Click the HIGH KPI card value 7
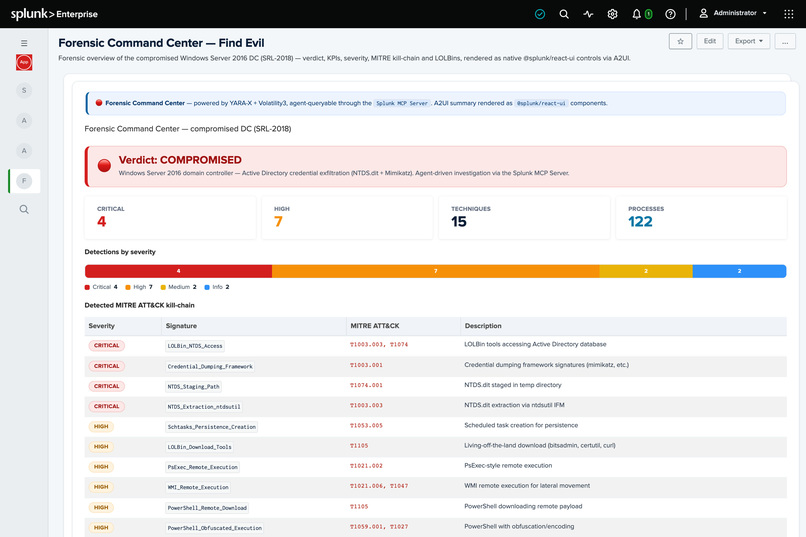The width and height of the screenshot is (806, 537). (278, 221)
